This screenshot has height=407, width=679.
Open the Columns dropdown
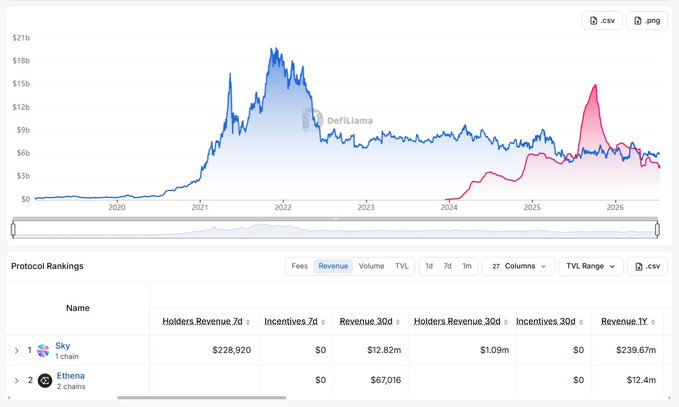(518, 266)
